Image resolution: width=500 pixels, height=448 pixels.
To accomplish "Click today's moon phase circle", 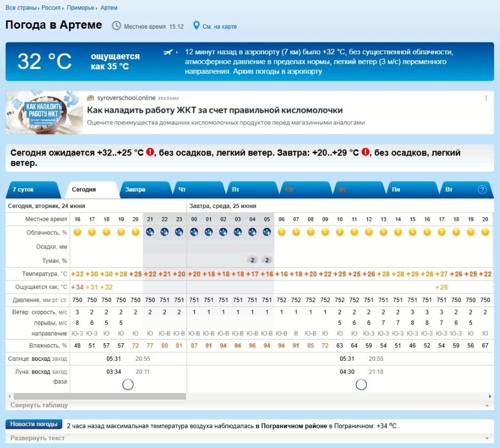I will pos(128,385).
